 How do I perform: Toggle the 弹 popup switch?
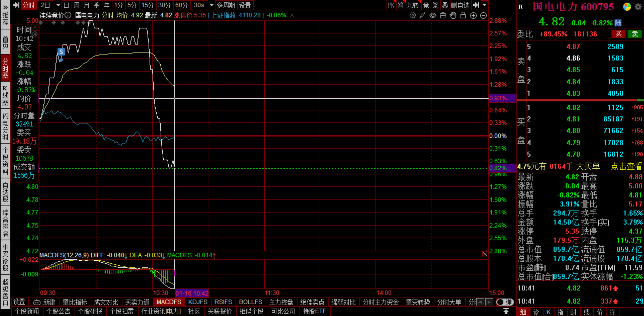[x=504, y=302]
